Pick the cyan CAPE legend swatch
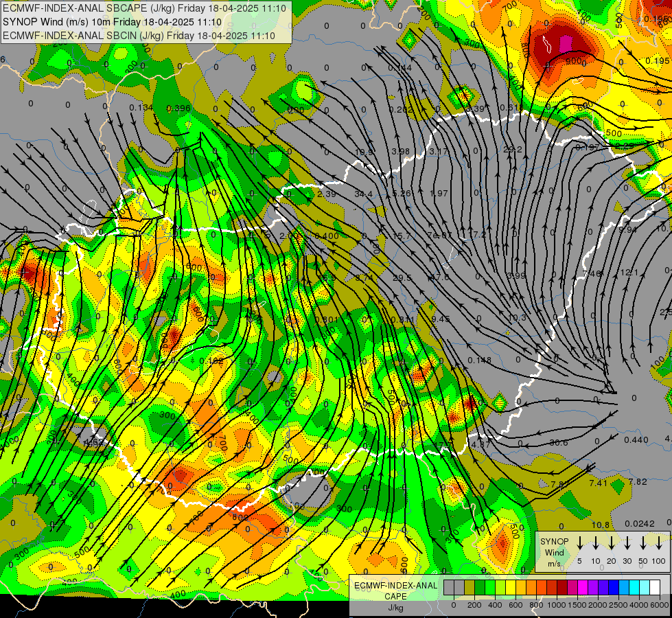 click(634, 587)
